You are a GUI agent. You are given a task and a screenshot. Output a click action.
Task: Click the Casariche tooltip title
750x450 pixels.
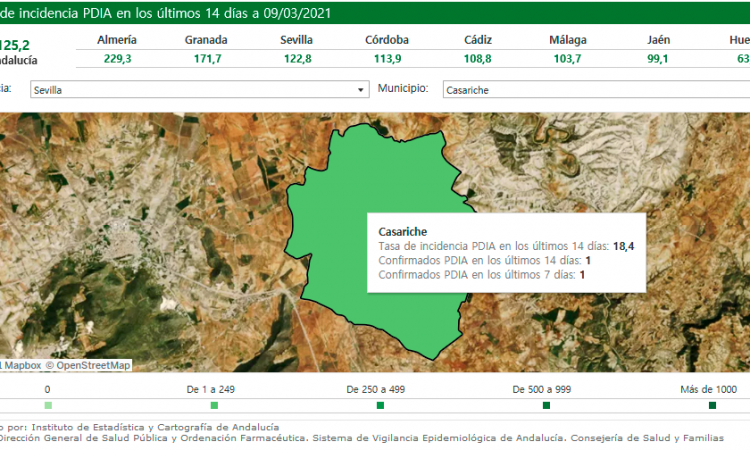403,232
